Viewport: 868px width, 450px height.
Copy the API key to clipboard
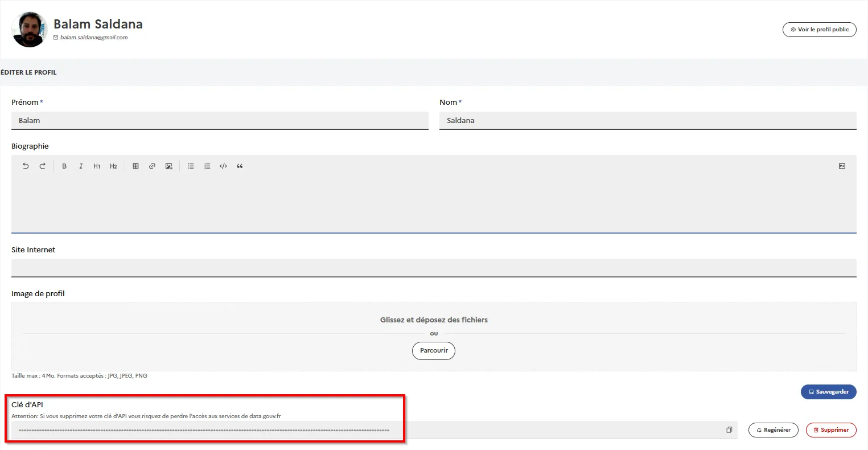pos(729,430)
